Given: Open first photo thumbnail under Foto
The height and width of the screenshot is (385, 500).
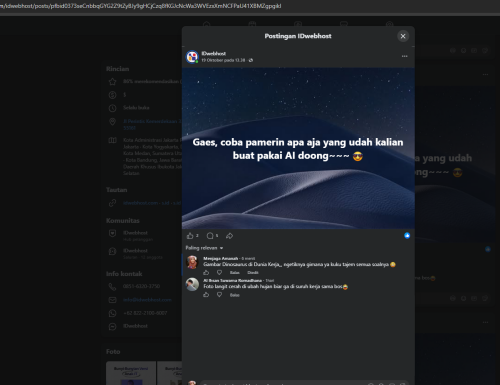Looking at the screenshot, I should click(x=131, y=373).
